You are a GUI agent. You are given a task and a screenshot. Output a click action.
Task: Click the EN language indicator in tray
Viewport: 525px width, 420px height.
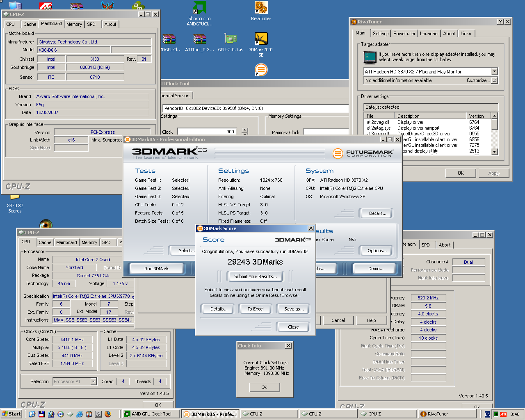click(x=487, y=414)
